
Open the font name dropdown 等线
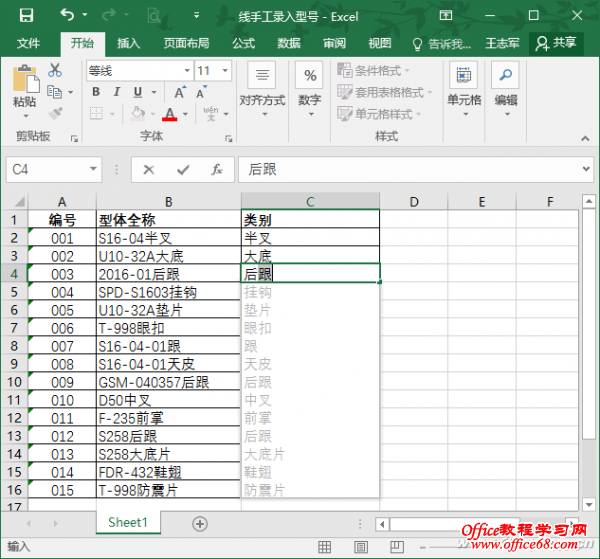138,71
